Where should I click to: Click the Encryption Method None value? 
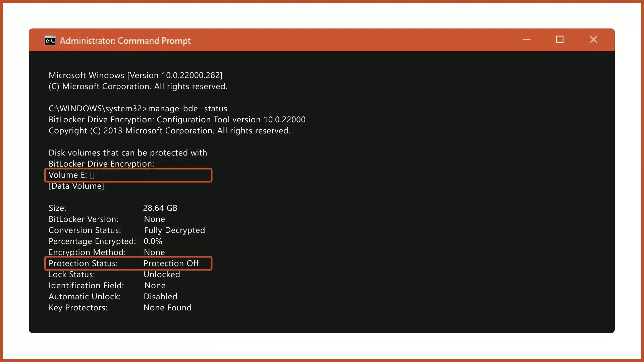(x=154, y=252)
